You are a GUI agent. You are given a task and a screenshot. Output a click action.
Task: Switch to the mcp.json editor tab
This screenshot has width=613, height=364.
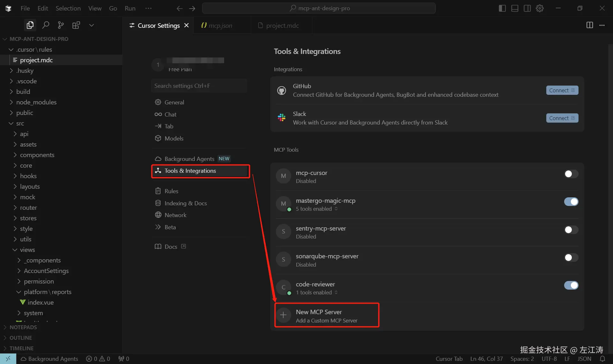pyautogui.click(x=220, y=26)
